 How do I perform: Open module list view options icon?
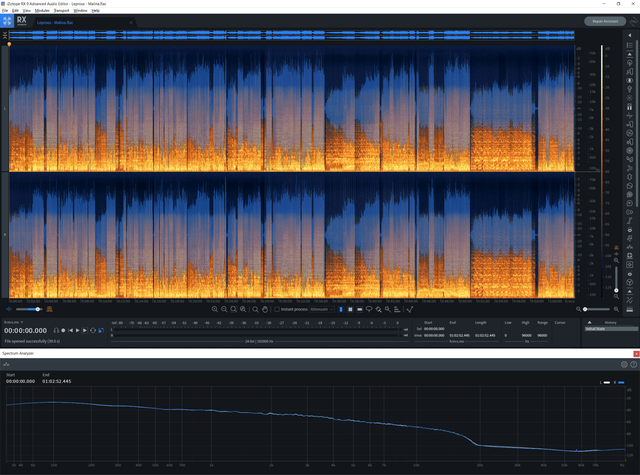(x=630, y=45)
